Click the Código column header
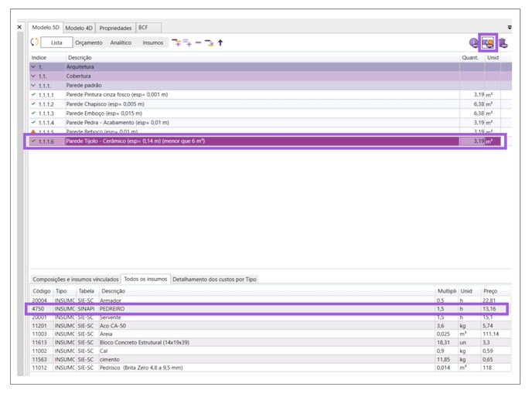 point(42,291)
